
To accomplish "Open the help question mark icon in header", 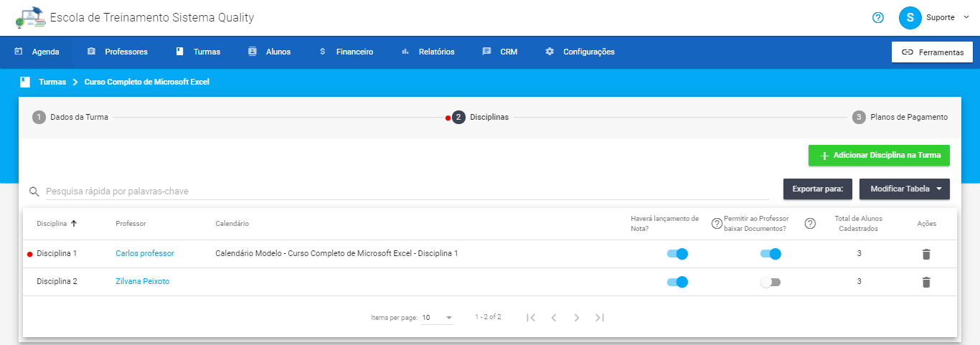I will (x=877, y=18).
